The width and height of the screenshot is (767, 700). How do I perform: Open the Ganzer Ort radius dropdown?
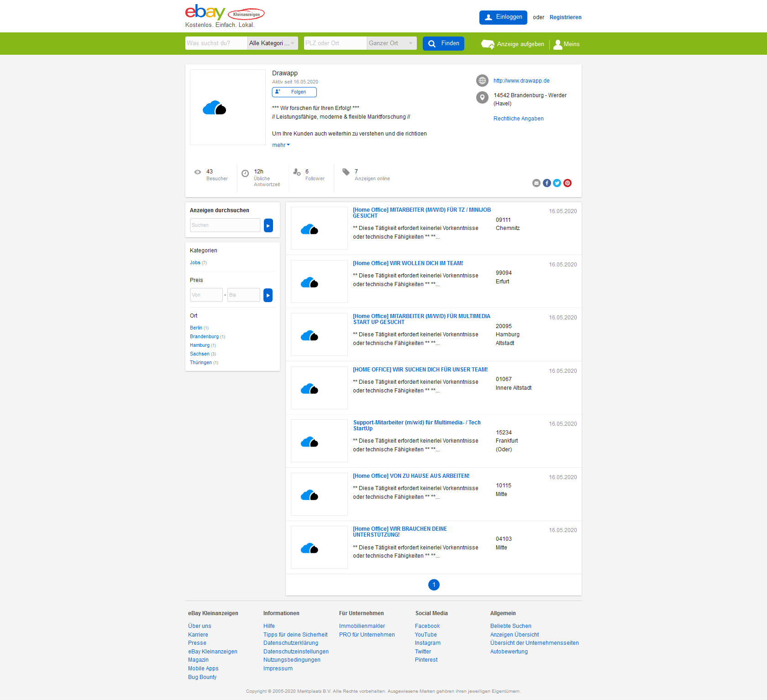[392, 43]
